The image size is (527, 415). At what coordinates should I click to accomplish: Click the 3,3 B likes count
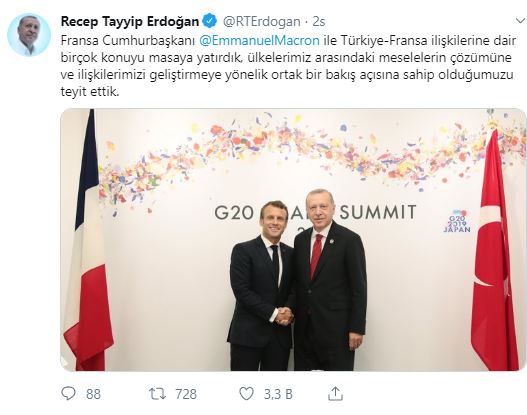[278, 394]
